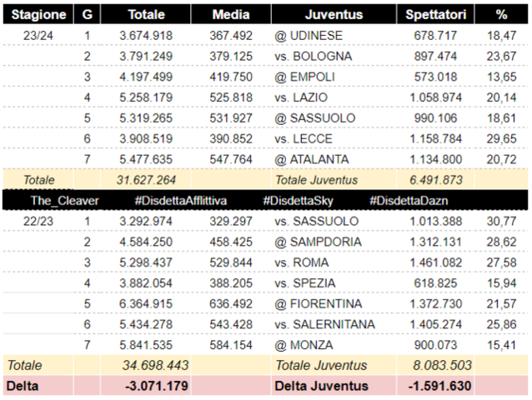
Task: Select the 22/23 season cell
Action: [38, 221]
